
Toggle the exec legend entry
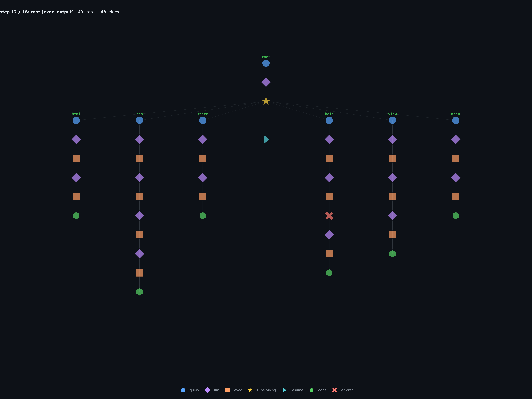tap(234, 390)
